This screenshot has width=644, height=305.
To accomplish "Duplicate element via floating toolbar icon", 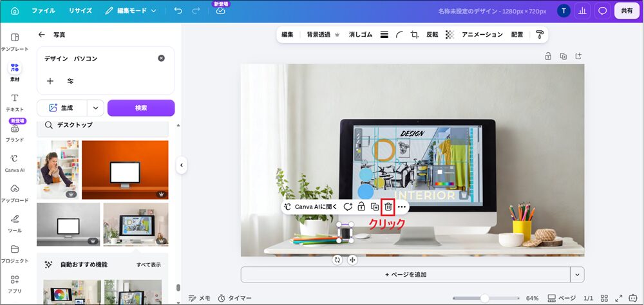I will click(375, 207).
